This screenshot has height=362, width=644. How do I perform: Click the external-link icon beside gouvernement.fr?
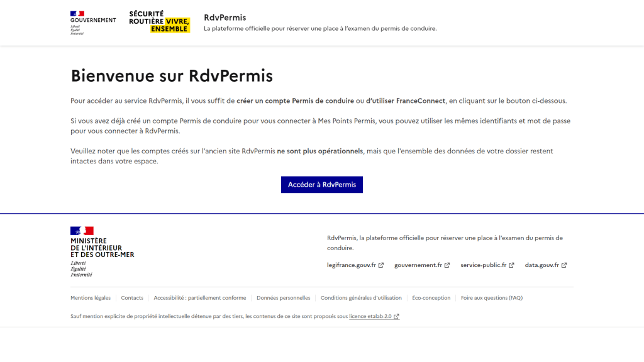tap(448, 265)
